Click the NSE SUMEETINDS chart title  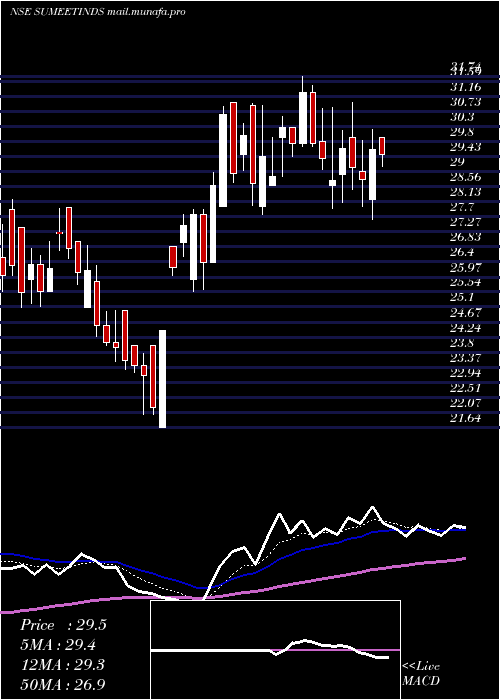58,12
